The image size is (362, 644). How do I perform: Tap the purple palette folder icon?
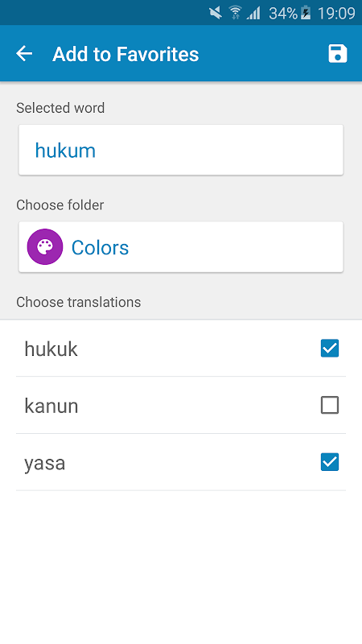[x=45, y=247]
